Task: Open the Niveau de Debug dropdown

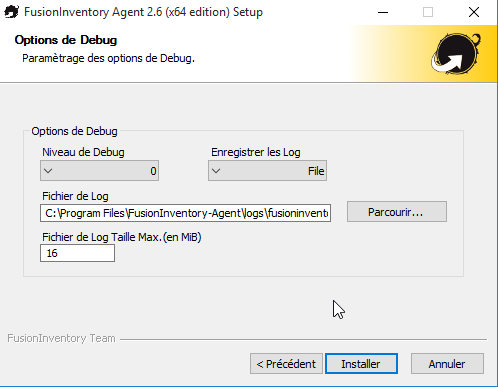Action: click(x=99, y=171)
